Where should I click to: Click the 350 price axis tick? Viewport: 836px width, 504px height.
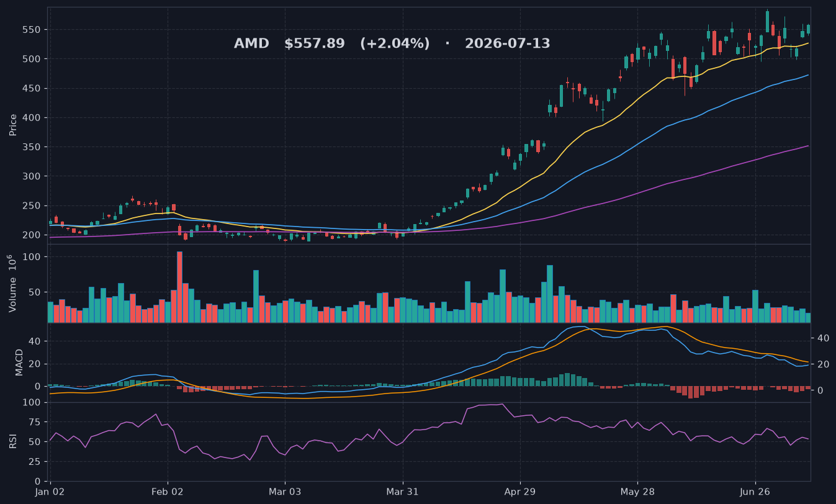coord(32,147)
